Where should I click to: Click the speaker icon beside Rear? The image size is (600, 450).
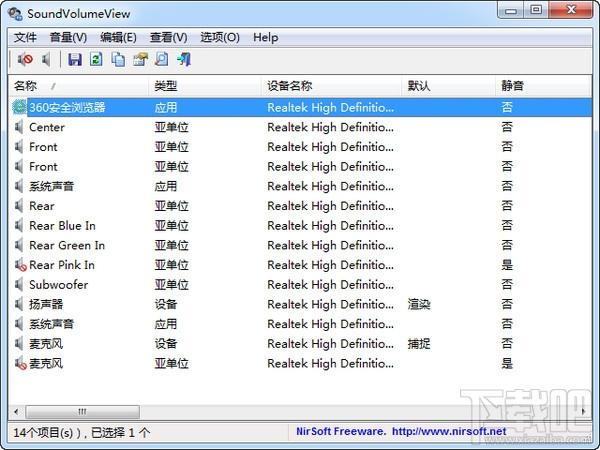(19, 206)
